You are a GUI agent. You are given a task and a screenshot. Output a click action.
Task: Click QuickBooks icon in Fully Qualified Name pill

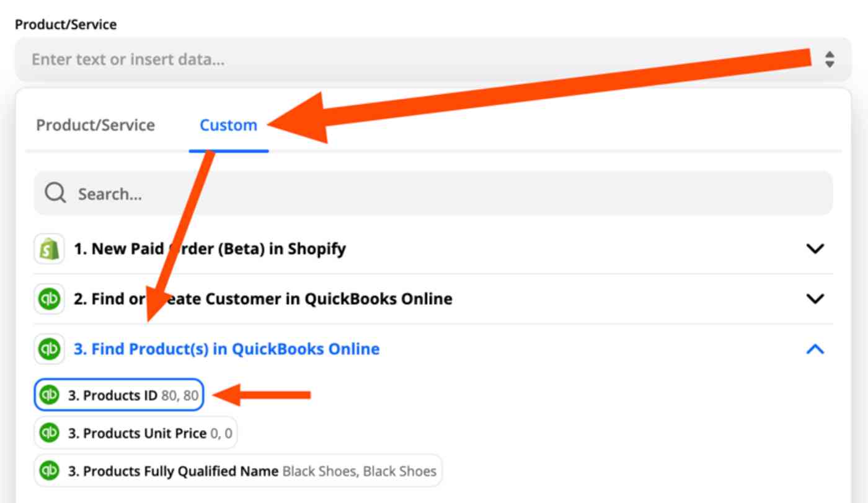[49, 471]
